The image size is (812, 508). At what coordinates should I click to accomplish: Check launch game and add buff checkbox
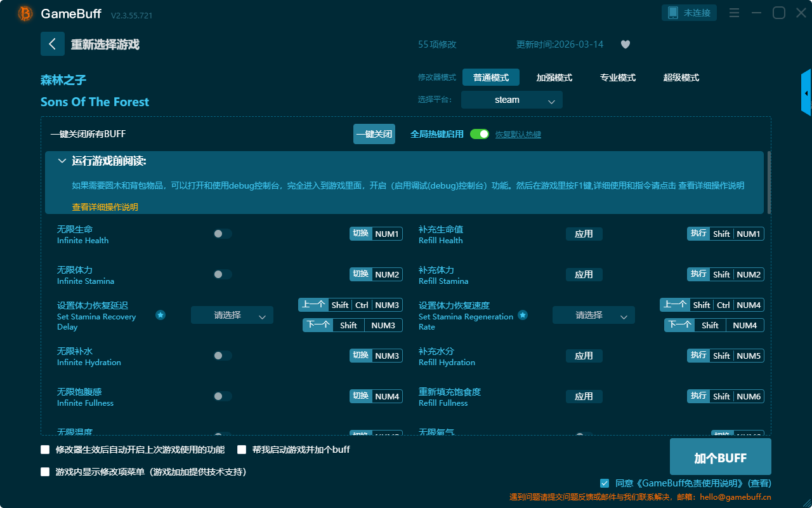pos(242,450)
